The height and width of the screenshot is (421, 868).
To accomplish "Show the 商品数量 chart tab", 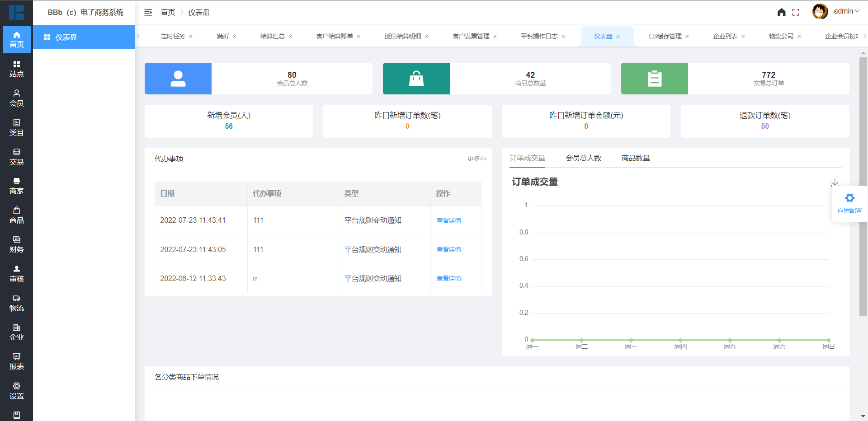I will [x=636, y=158].
